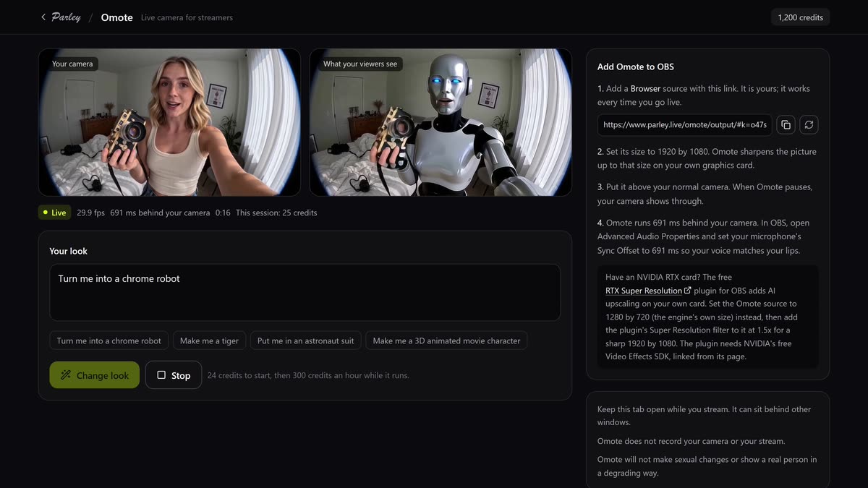Click the 29.9 fps readout
868x488 pixels.
coord(90,213)
